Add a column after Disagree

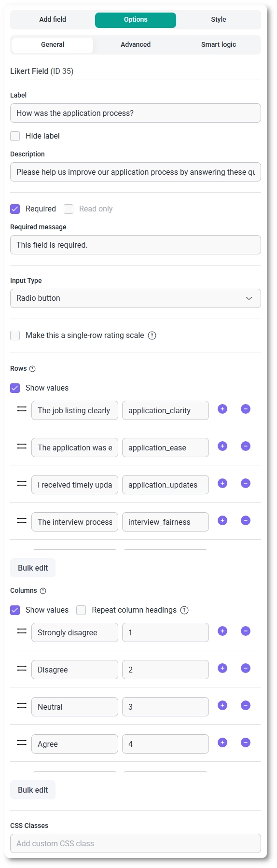(x=222, y=668)
